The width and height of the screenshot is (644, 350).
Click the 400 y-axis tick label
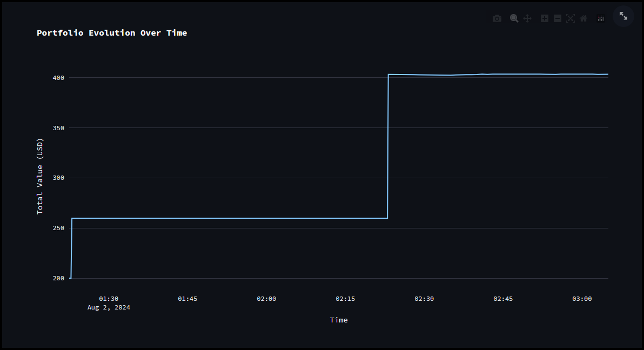pos(58,78)
